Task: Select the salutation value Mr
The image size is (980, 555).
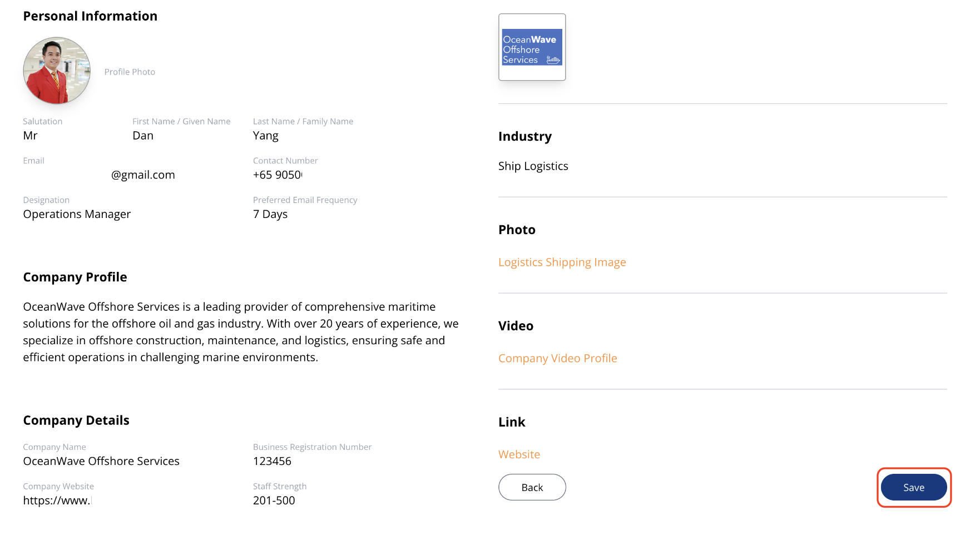Action: 31,136
